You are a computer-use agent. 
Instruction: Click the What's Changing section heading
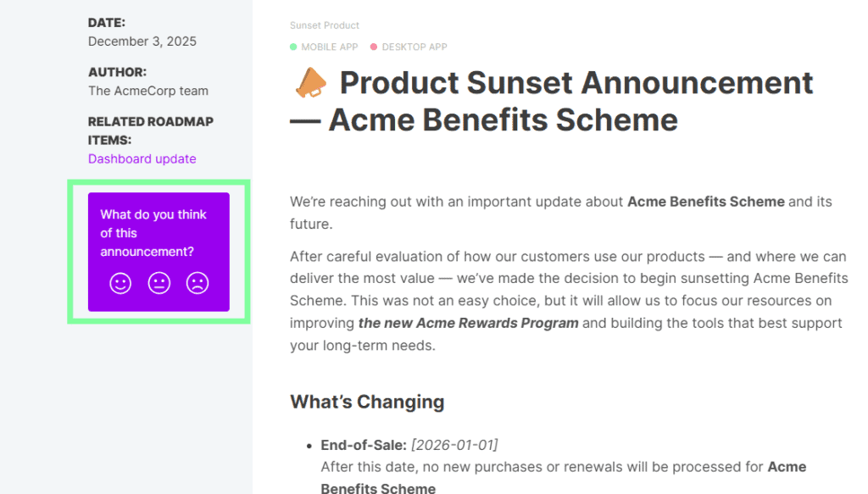click(366, 402)
